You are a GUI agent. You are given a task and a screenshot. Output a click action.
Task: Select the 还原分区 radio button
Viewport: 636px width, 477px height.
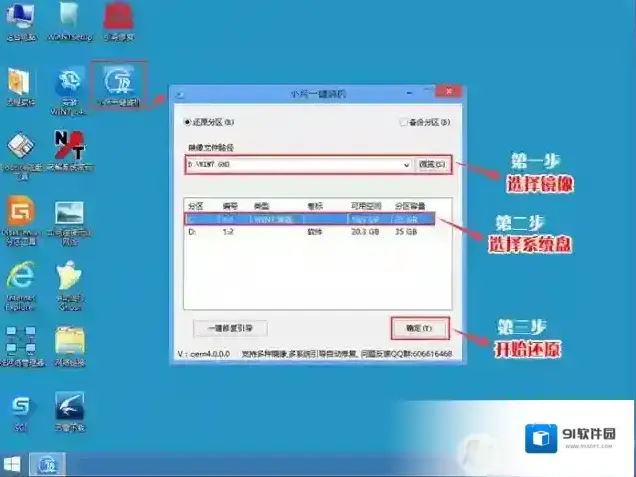click(x=186, y=122)
